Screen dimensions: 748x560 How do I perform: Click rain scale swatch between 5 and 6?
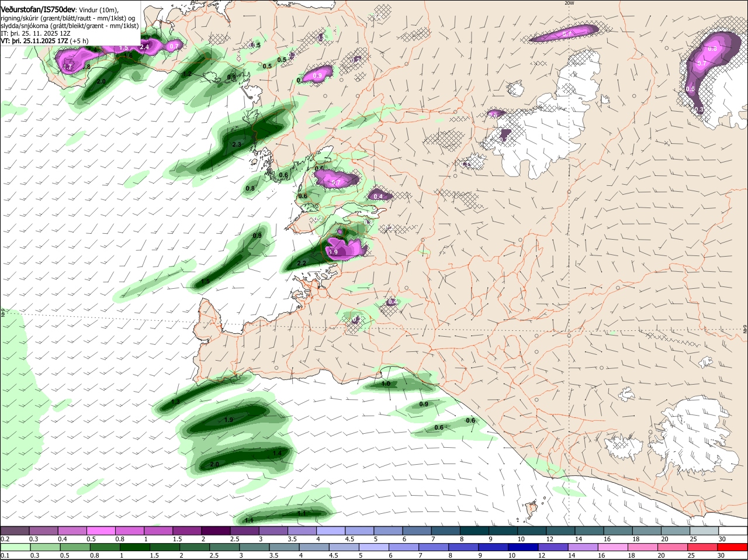point(374,547)
